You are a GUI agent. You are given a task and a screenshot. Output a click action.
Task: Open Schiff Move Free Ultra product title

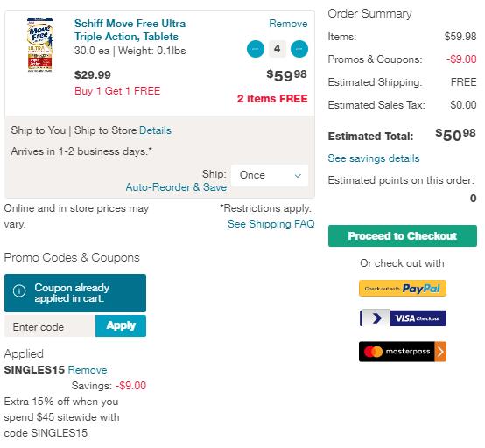pyautogui.click(x=130, y=30)
